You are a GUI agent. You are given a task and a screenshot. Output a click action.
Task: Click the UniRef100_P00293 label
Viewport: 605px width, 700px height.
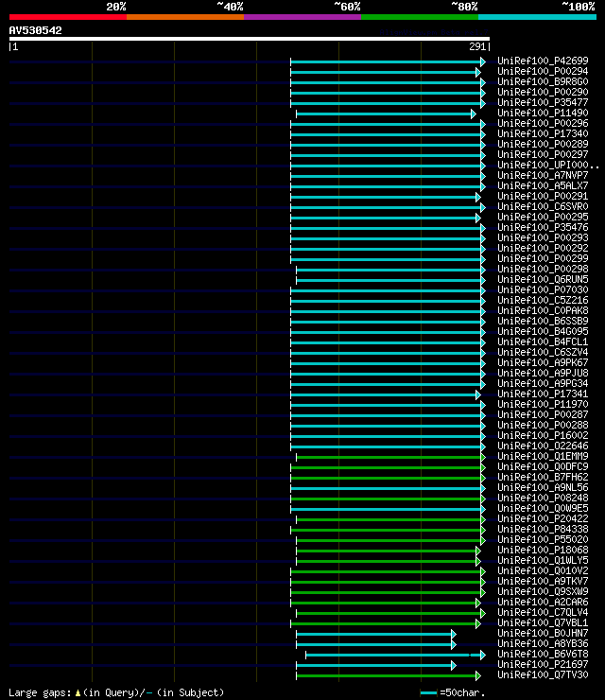[543, 238]
